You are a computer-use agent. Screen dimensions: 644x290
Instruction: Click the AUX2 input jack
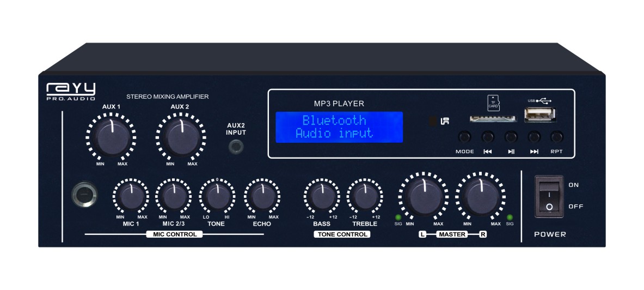236,146
